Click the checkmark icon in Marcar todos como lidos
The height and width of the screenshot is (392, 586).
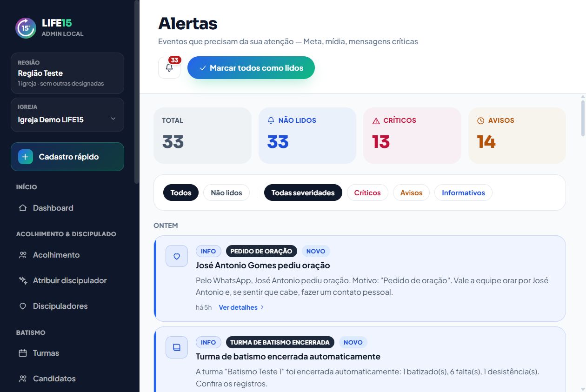[x=203, y=68]
